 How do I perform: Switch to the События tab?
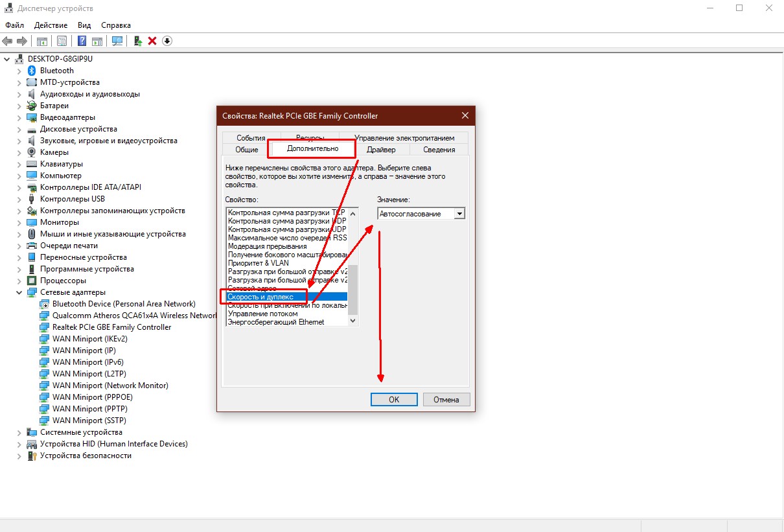pos(251,138)
